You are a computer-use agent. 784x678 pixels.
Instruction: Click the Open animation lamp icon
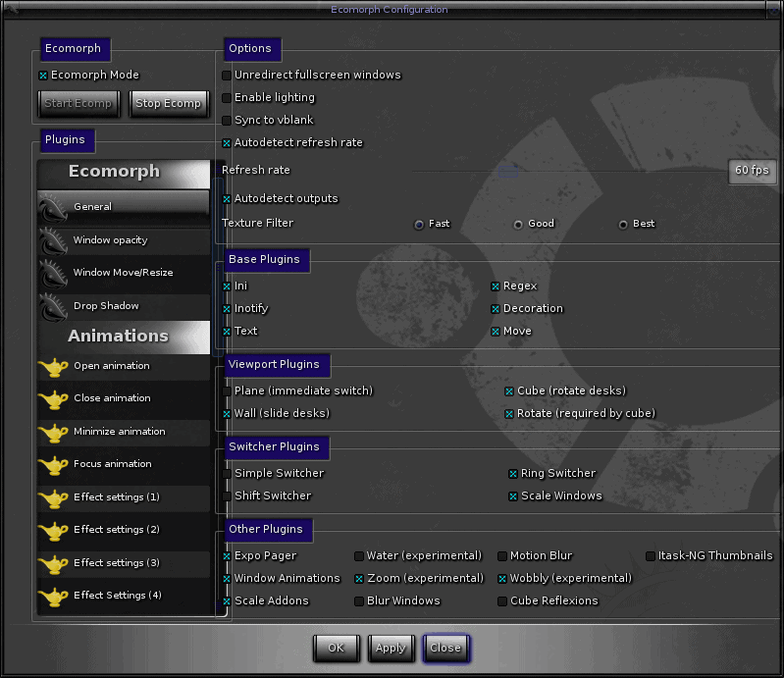coord(53,367)
